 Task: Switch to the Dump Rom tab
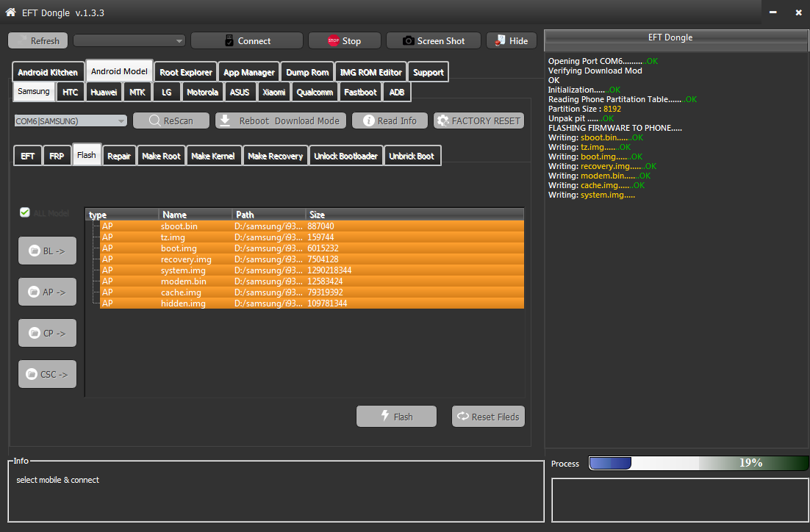click(307, 72)
